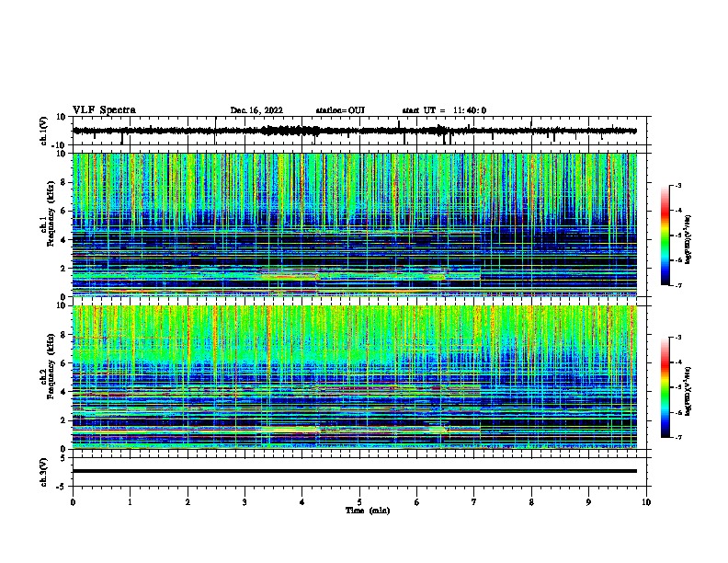Click the "3" minute tick label on the time axis

coord(245,502)
